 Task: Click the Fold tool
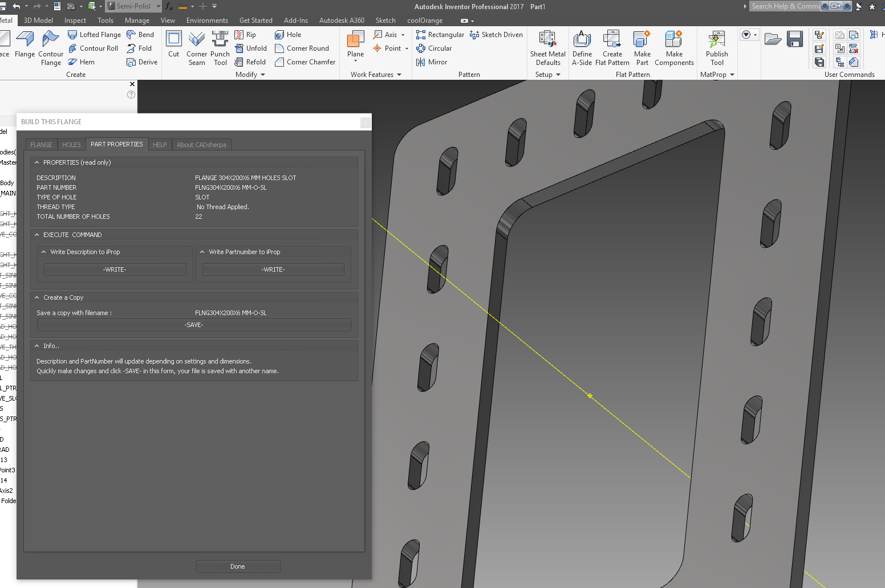coord(139,48)
